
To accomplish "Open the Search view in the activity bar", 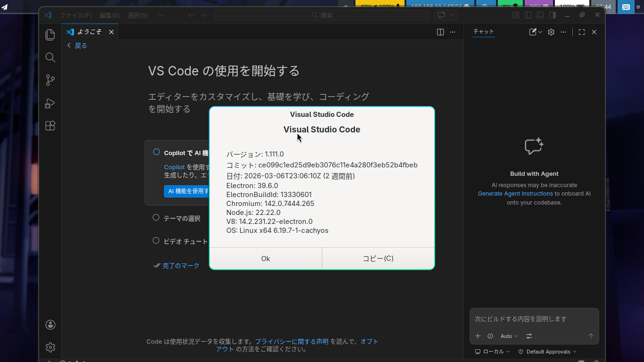I will 50,58.
